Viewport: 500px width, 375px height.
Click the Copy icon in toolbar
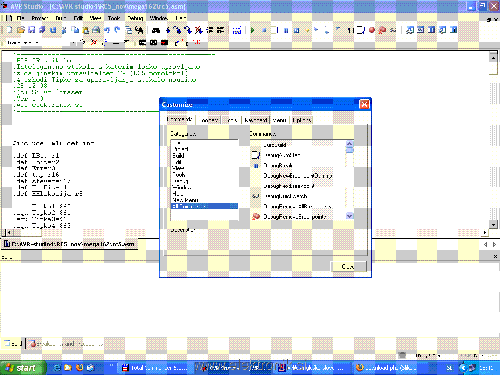click(75, 30)
